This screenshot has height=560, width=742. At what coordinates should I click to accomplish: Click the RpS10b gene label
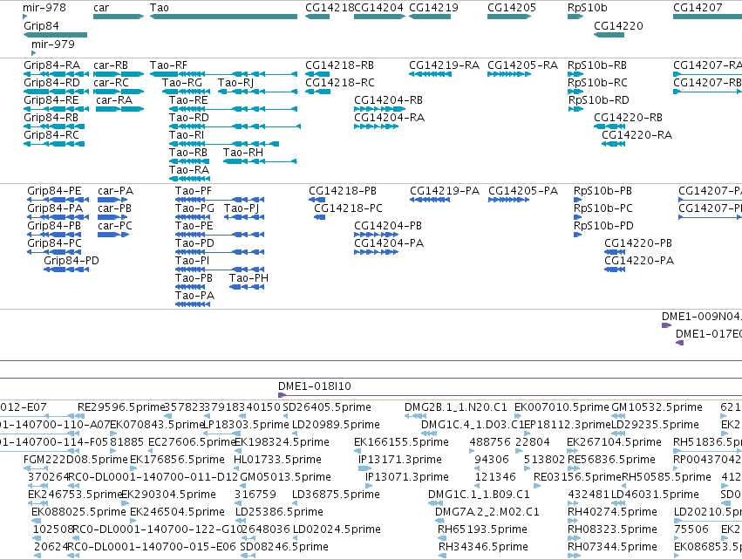(588, 8)
